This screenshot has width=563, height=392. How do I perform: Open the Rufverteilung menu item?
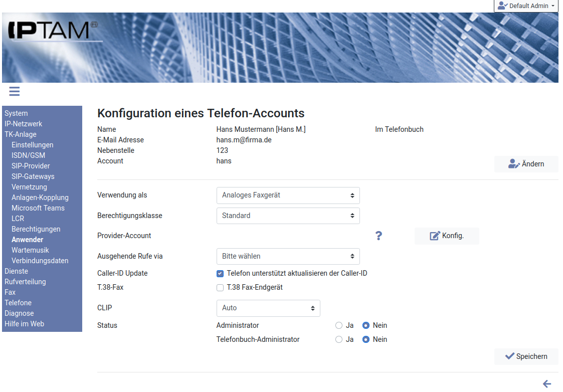pos(25,282)
